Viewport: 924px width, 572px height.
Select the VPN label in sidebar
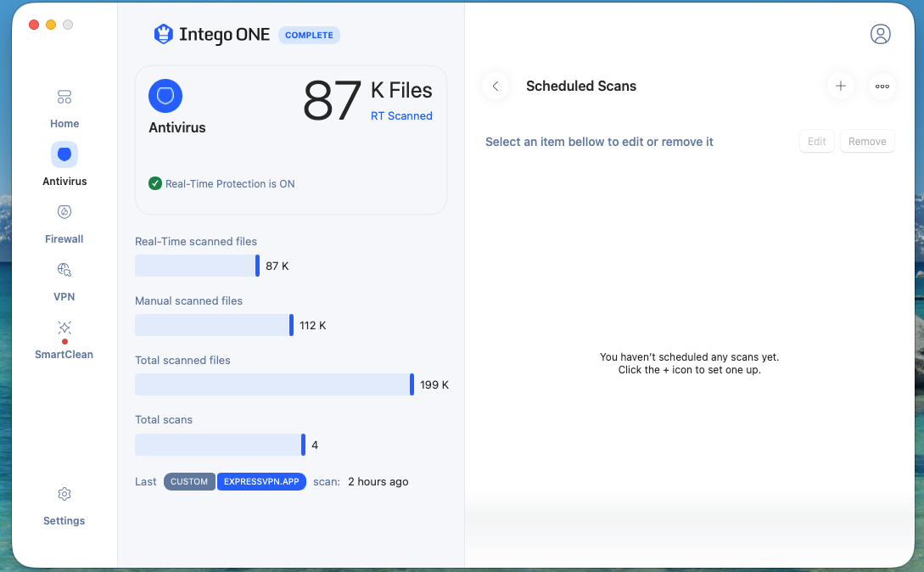[64, 297]
